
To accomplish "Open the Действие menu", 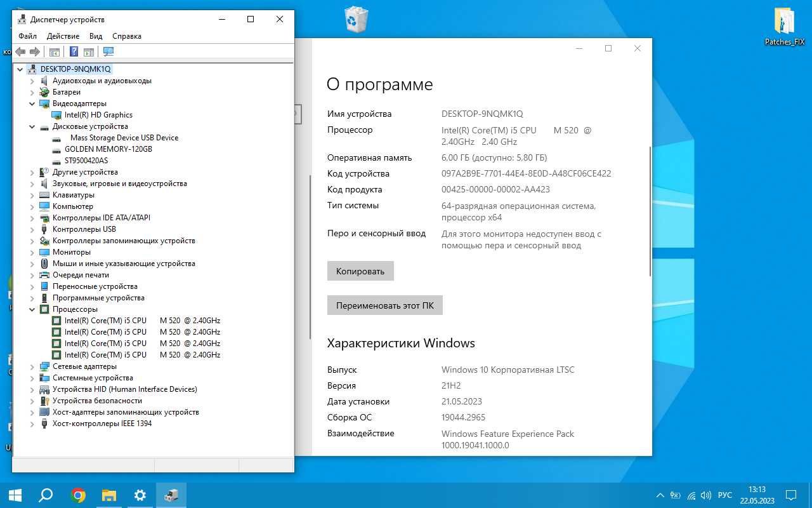I will pyautogui.click(x=63, y=36).
